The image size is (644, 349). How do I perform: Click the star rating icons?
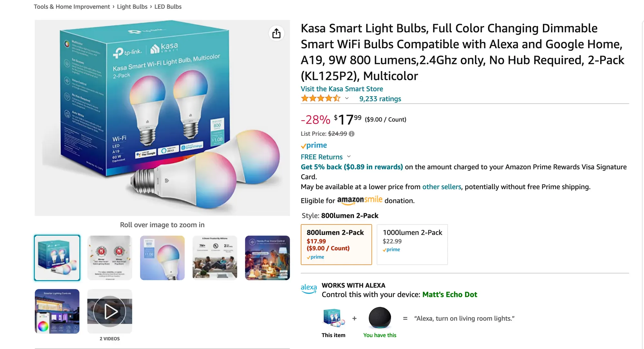[320, 98]
